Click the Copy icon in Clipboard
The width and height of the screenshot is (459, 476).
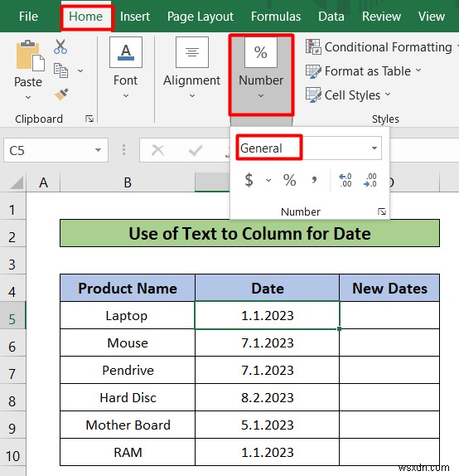pos(60,70)
